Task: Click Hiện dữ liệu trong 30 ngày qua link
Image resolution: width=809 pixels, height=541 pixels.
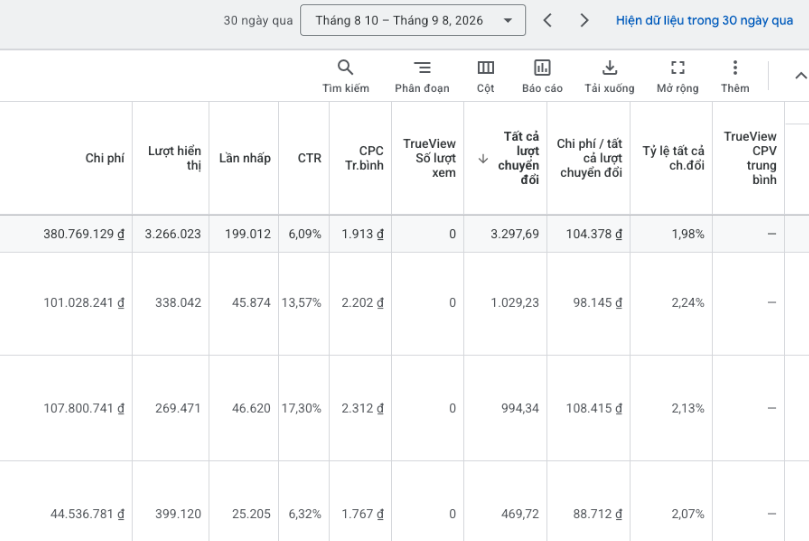Action: pos(704,21)
